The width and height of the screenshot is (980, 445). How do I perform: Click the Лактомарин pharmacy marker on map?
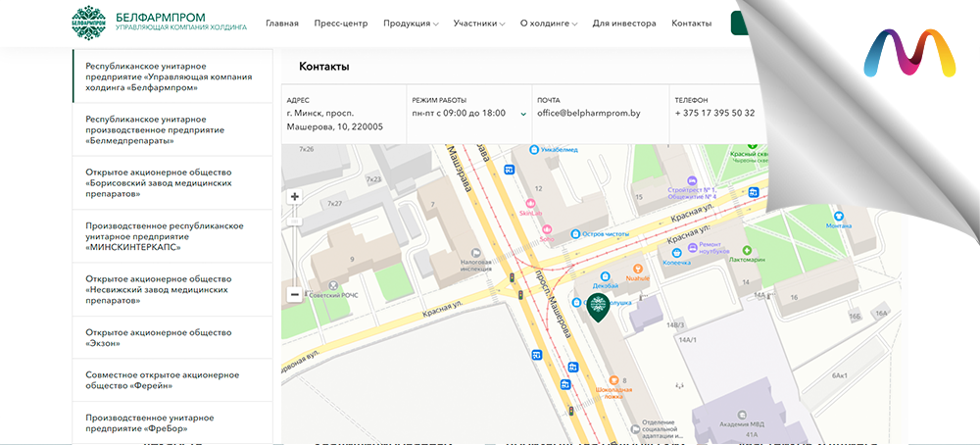click(747, 250)
